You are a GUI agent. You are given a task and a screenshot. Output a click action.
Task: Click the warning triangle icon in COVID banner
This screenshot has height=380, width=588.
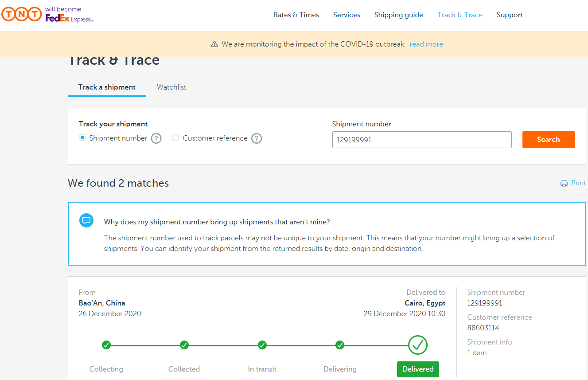coord(214,44)
